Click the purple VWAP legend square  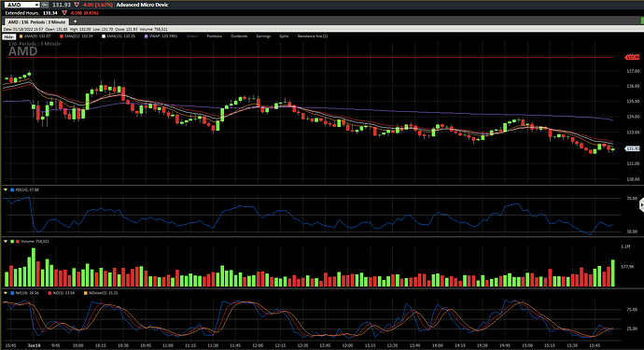(147, 36)
